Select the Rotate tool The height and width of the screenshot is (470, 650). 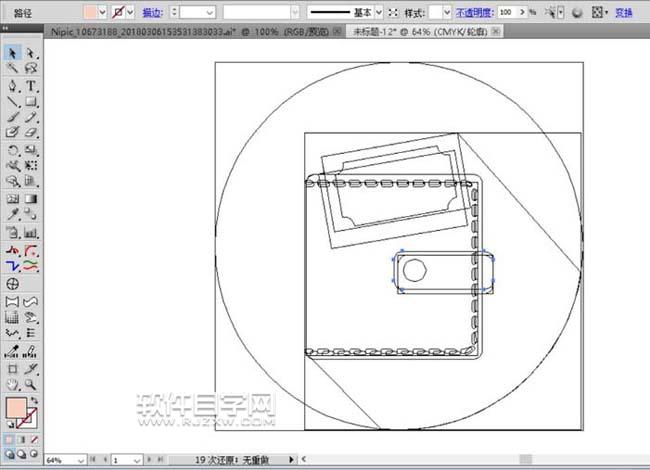[x=12, y=150]
